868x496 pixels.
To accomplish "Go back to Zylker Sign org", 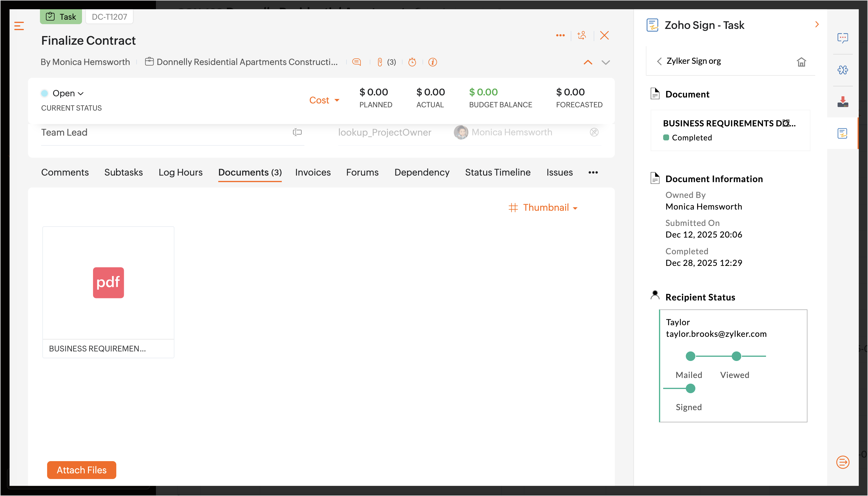I will pos(659,61).
